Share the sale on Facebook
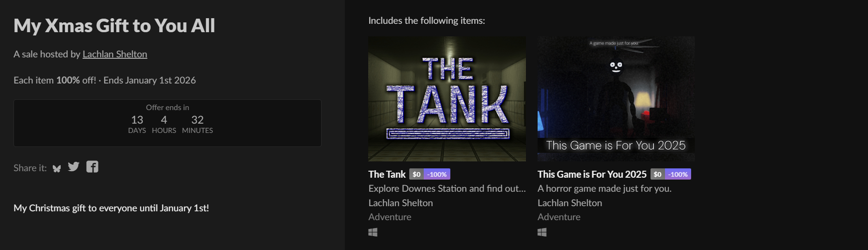The width and height of the screenshot is (868, 250). [x=92, y=167]
